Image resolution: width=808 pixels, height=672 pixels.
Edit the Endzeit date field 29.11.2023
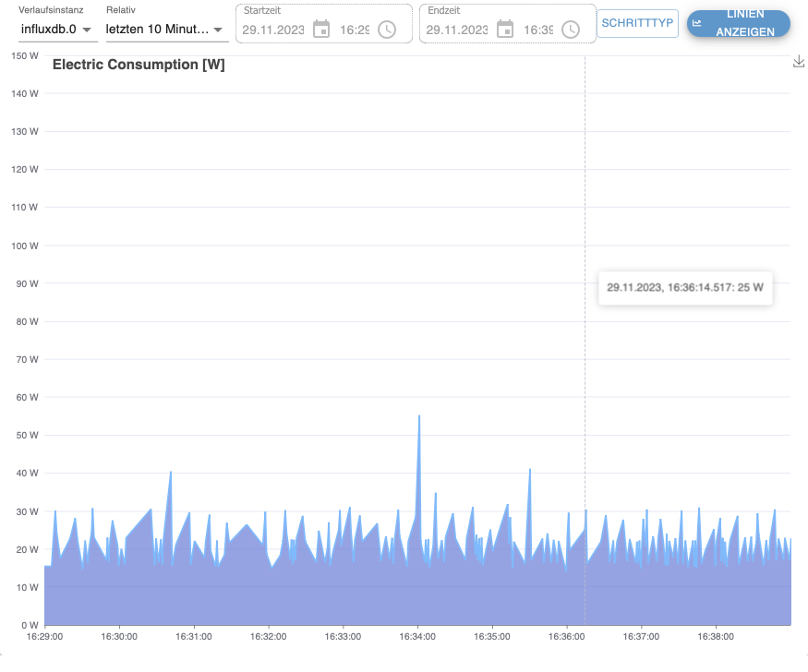click(456, 30)
